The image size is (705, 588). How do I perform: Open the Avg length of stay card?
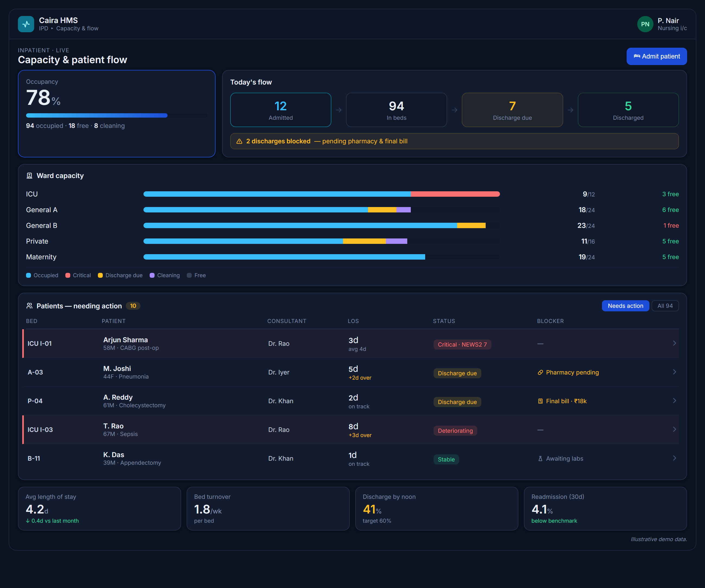point(99,509)
